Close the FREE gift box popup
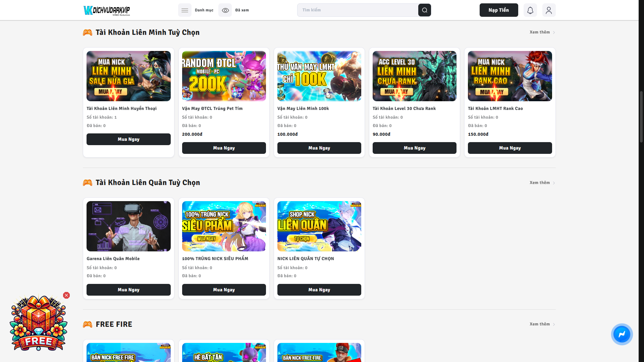 pos(66,295)
